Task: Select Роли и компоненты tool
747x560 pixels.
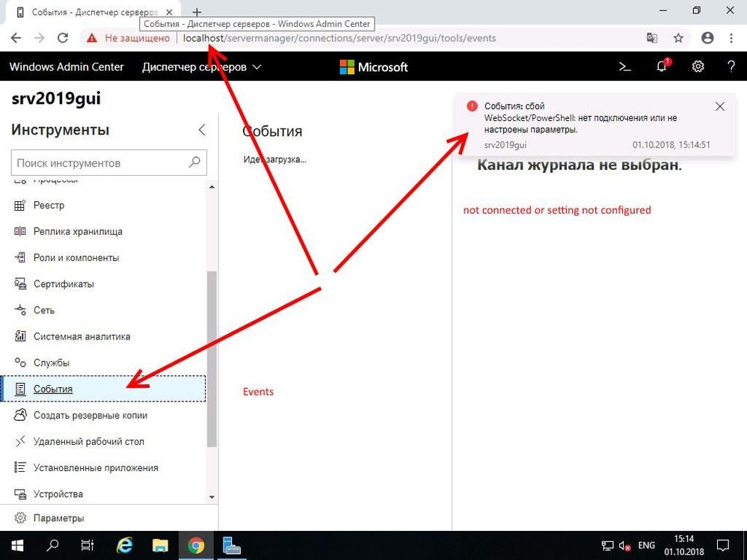Action: (x=103, y=258)
